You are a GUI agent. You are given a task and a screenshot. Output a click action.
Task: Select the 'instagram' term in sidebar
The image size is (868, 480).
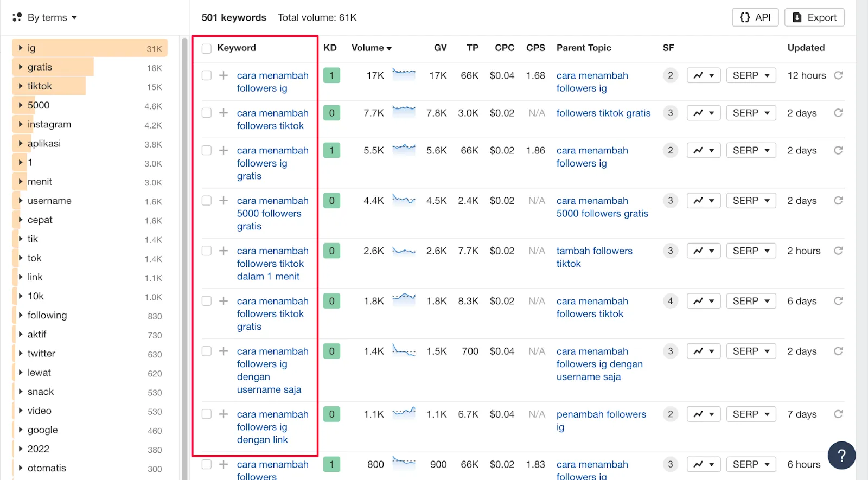pos(49,124)
